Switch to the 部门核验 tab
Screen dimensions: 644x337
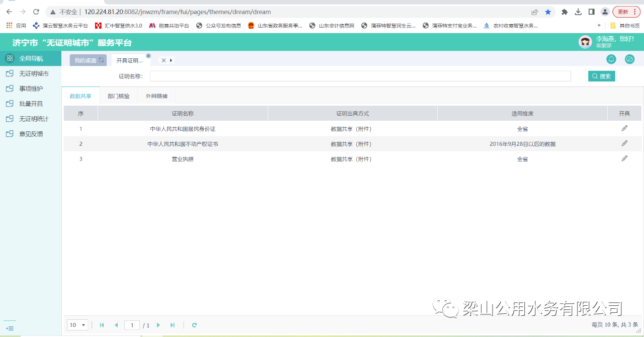[119, 96]
